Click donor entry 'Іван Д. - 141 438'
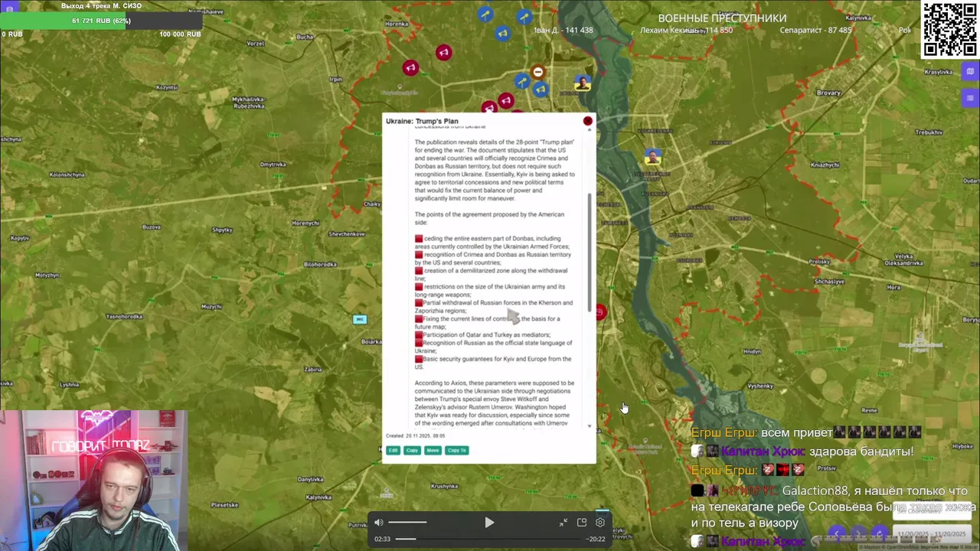 563,31
